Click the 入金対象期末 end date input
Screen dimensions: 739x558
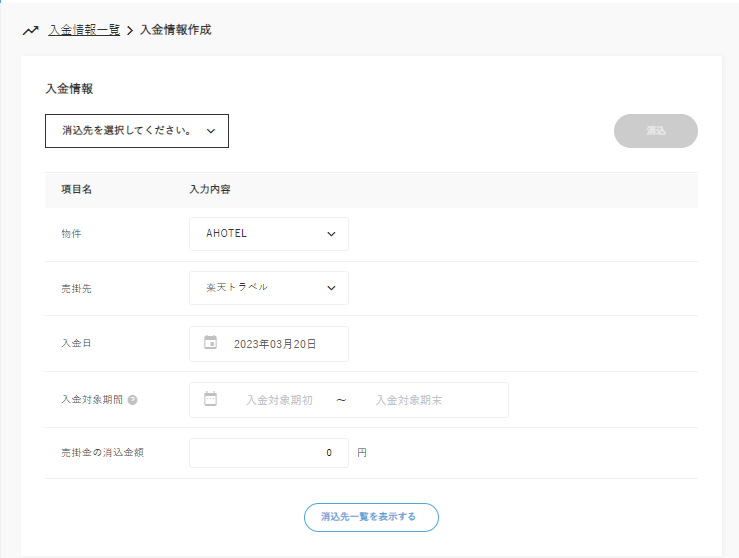[408, 400]
